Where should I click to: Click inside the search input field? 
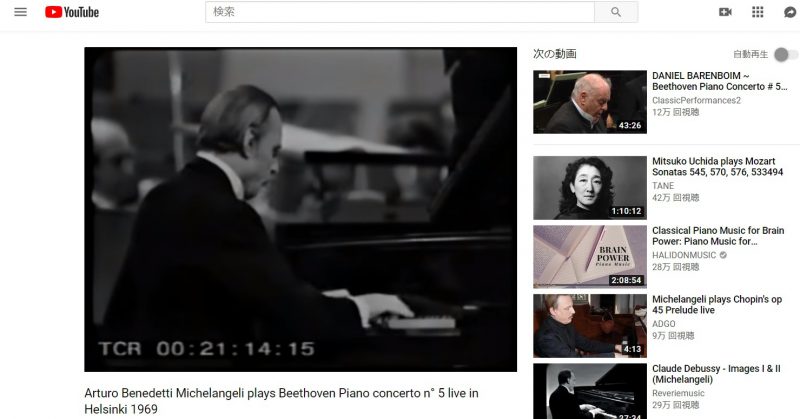point(399,12)
